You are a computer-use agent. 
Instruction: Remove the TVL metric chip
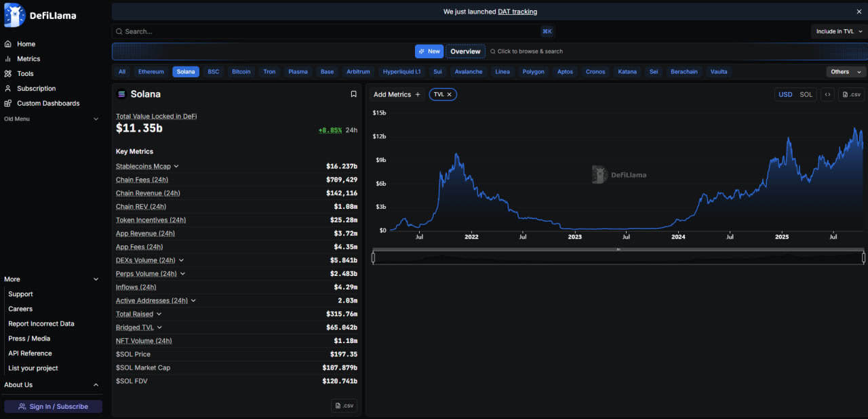tap(449, 94)
